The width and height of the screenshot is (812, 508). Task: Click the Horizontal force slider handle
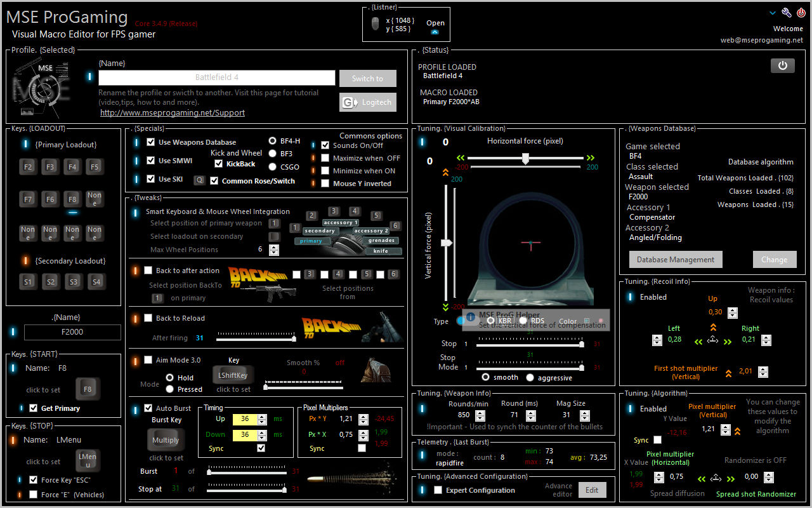[525, 159]
